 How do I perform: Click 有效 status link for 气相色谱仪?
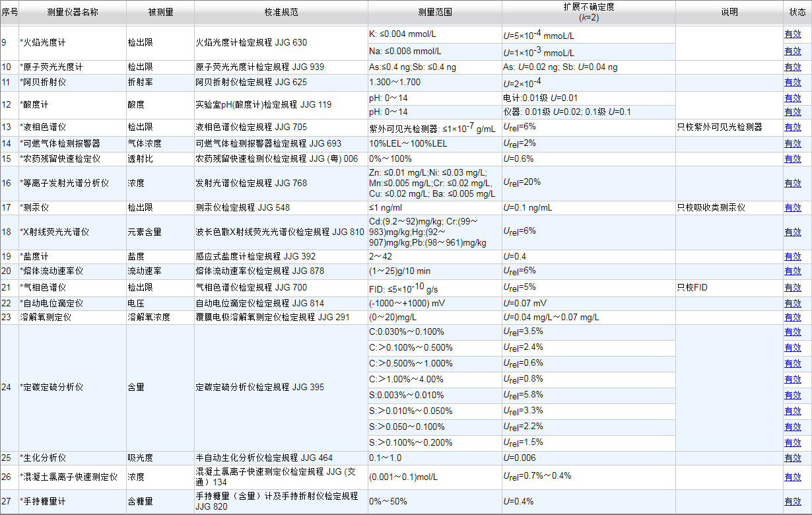[x=793, y=288]
